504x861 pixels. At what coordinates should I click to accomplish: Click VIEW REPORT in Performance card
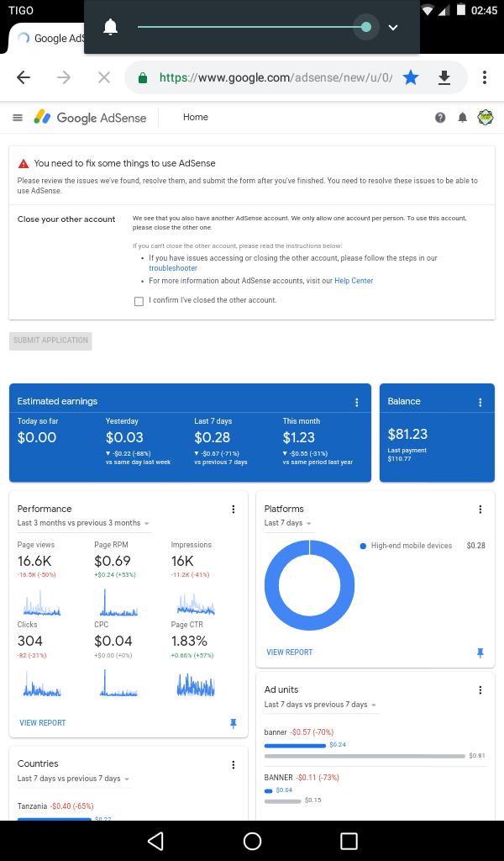42,723
